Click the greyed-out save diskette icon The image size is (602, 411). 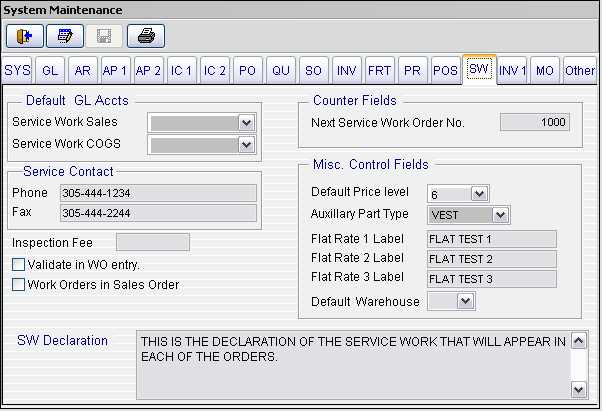click(104, 36)
